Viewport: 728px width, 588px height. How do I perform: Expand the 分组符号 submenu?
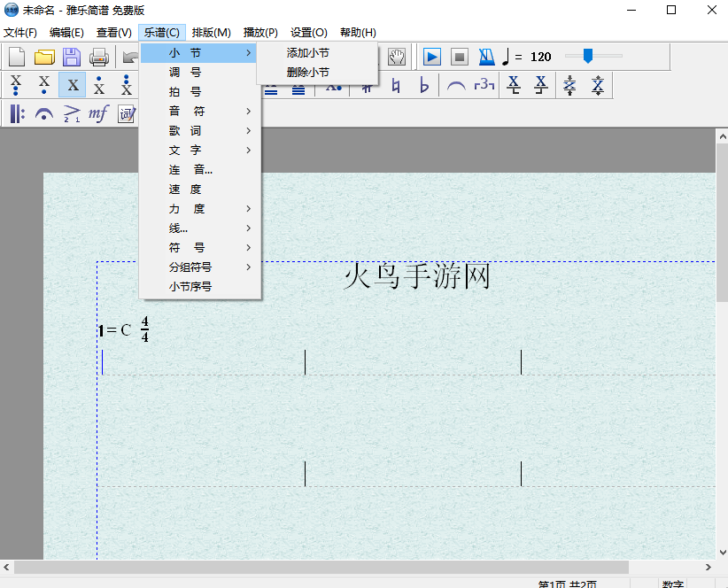[198, 267]
